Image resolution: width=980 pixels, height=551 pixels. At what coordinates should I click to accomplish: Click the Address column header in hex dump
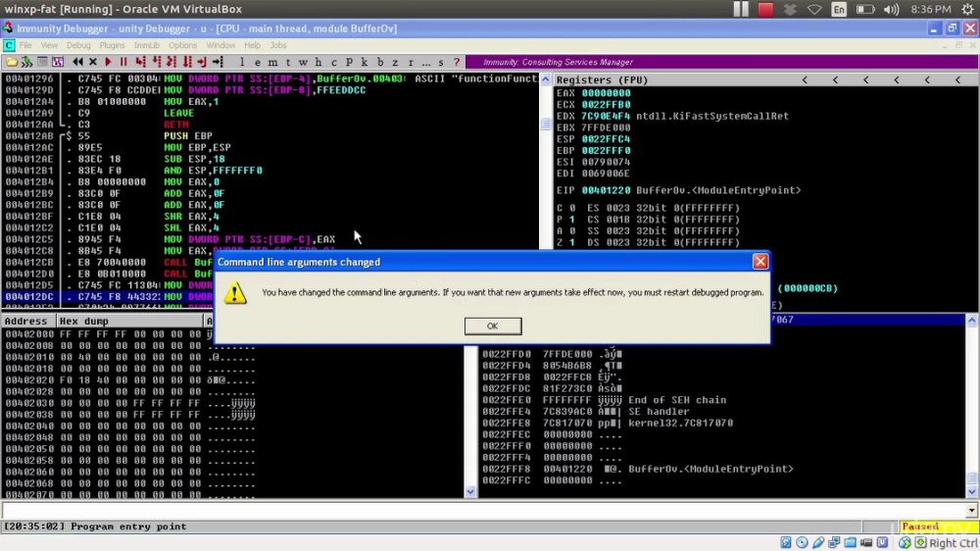(x=28, y=321)
